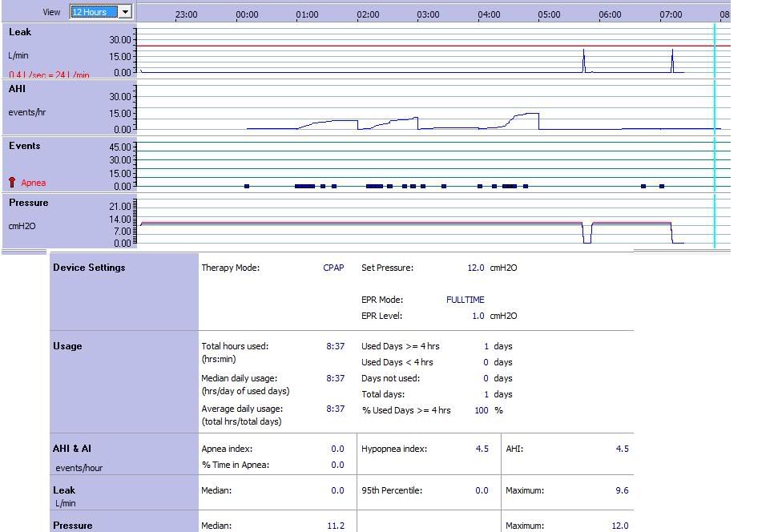Image resolution: width=782 pixels, height=532 pixels.
Task: Click the Device Settings section heading
Action: tap(89, 268)
